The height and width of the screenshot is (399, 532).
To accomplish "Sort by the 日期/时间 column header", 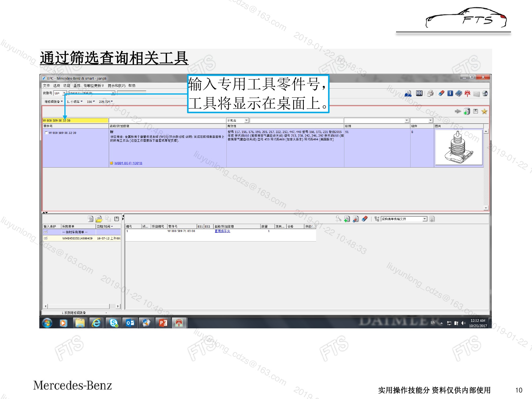I will click(x=108, y=226).
